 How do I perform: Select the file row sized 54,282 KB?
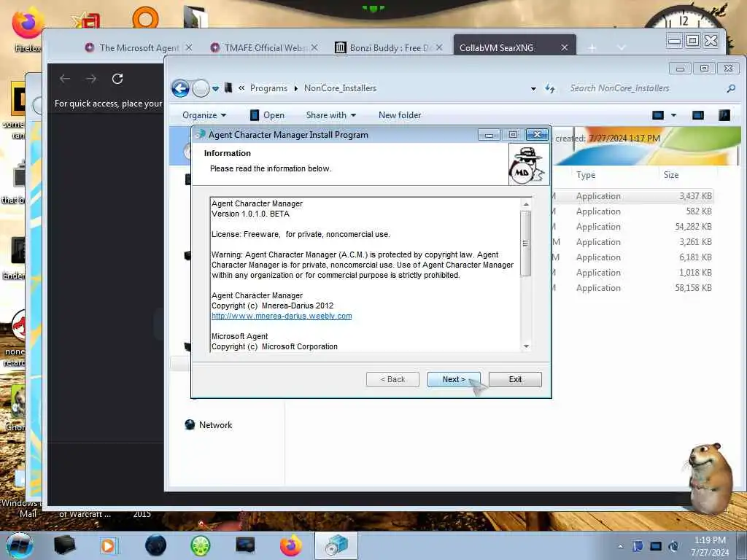click(632, 227)
